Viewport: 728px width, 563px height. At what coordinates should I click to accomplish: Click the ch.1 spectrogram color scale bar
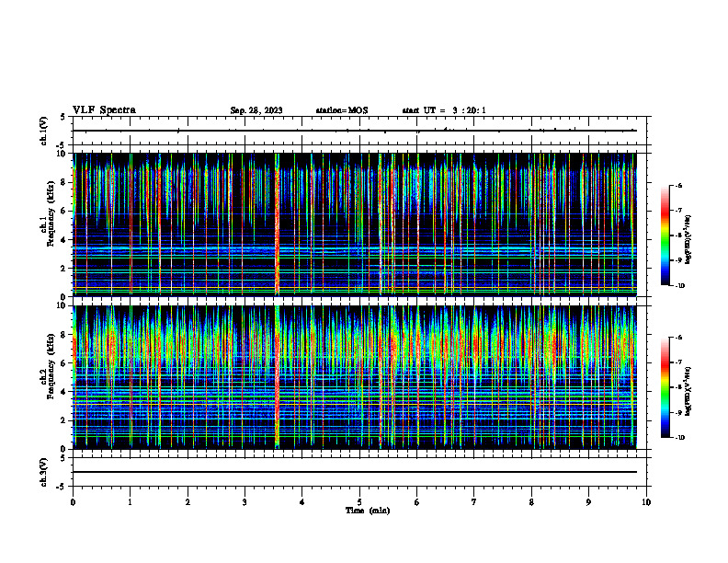pyautogui.click(x=665, y=236)
